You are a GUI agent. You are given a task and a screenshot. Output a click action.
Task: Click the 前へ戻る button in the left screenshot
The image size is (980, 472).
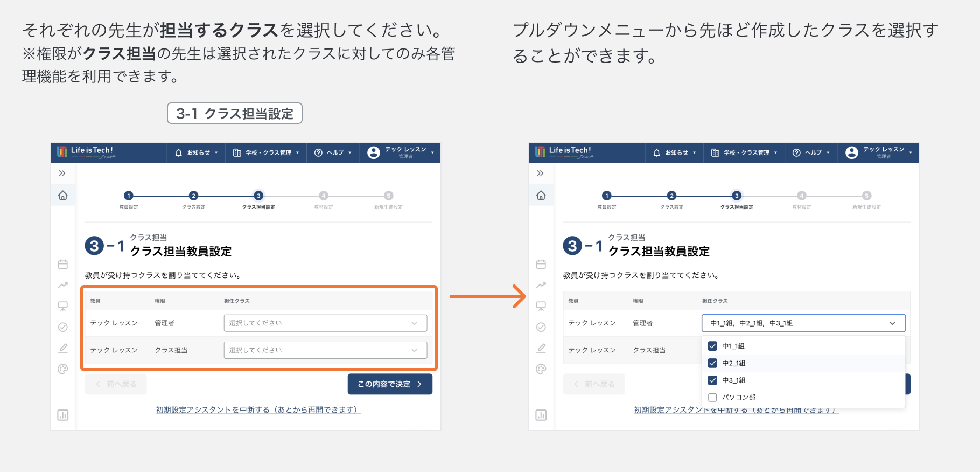coord(116,384)
